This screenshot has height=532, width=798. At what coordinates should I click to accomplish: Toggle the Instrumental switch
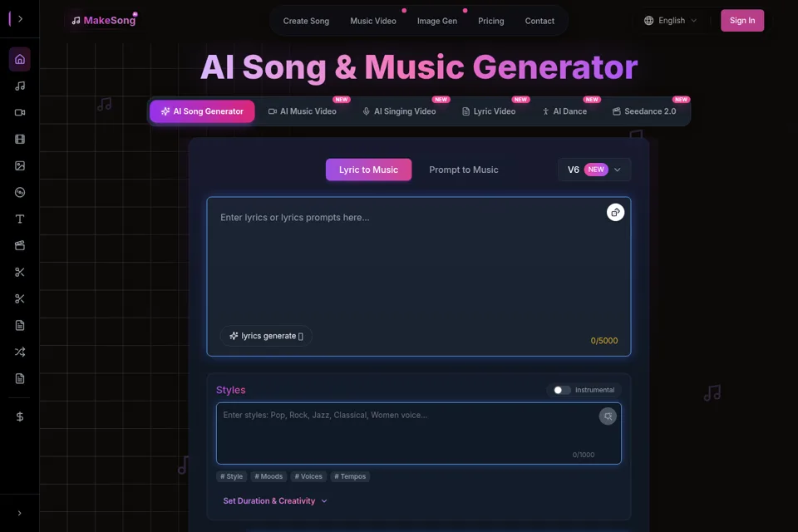pos(562,390)
